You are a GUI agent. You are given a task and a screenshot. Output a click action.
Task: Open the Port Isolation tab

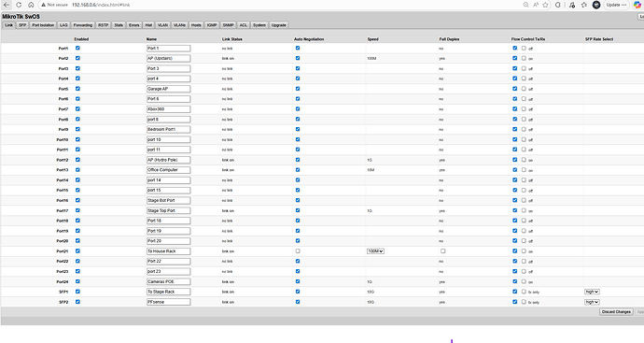tap(43, 25)
